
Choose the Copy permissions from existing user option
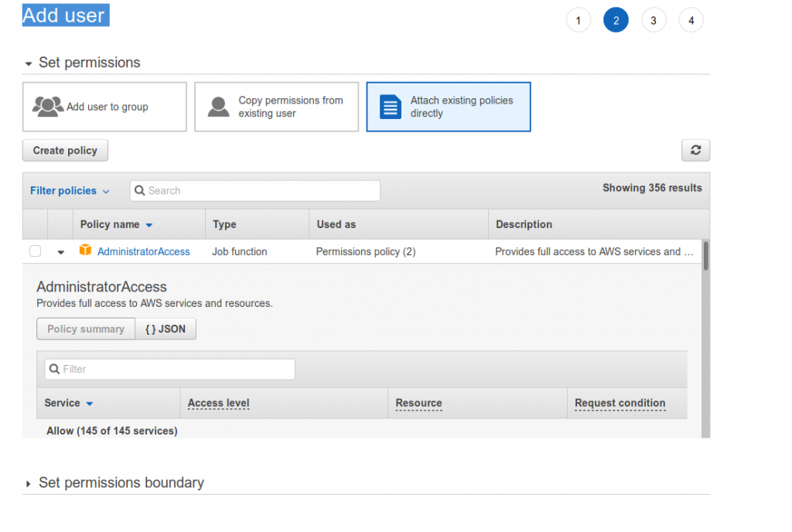tap(276, 107)
